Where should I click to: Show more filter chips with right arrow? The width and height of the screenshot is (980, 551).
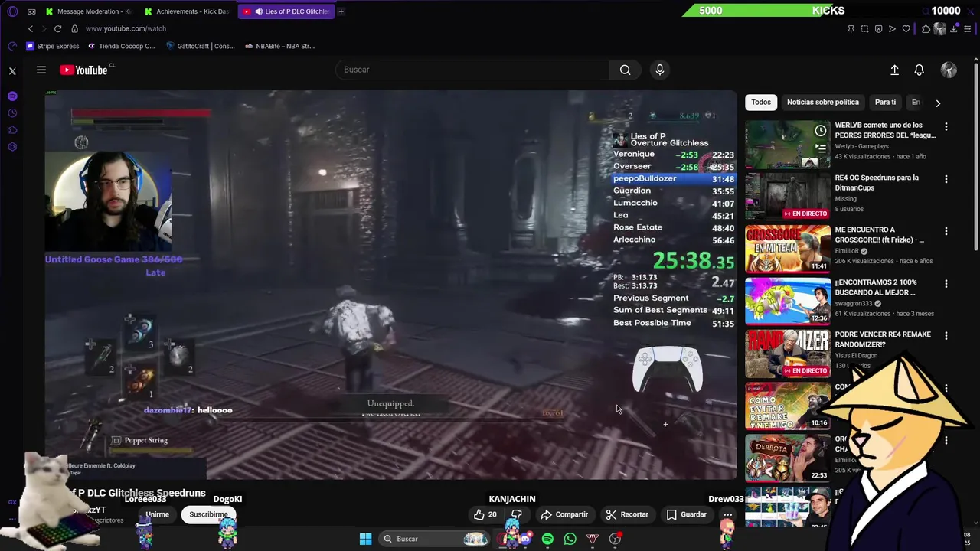(x=938, y=103)
